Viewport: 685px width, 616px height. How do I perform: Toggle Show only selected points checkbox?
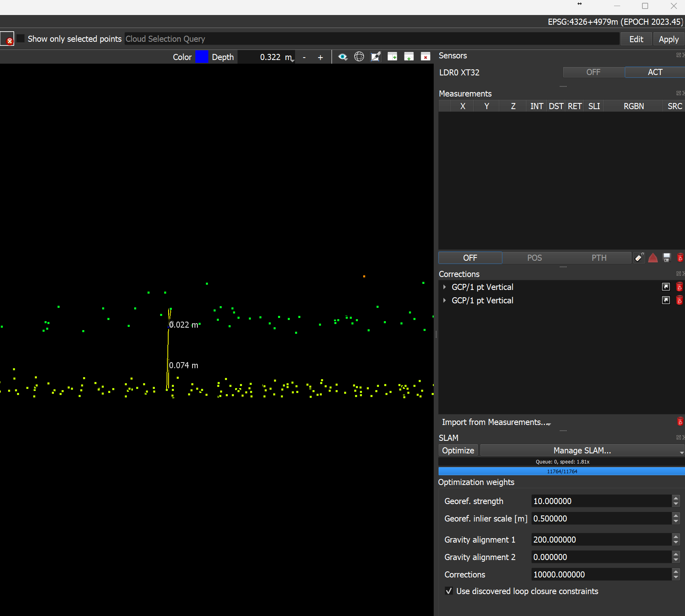[21, 39]
